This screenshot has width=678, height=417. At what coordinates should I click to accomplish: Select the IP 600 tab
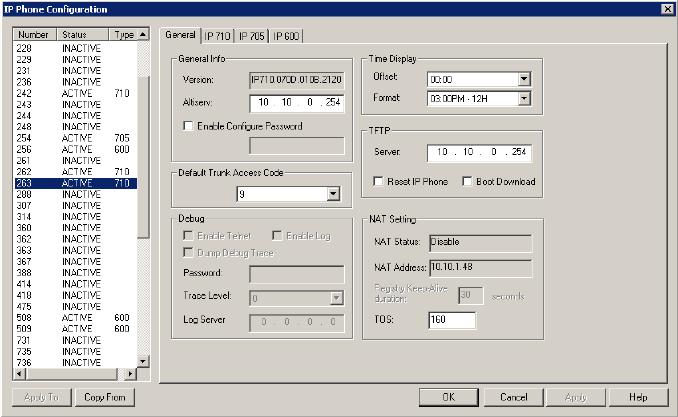coord(286,36)
